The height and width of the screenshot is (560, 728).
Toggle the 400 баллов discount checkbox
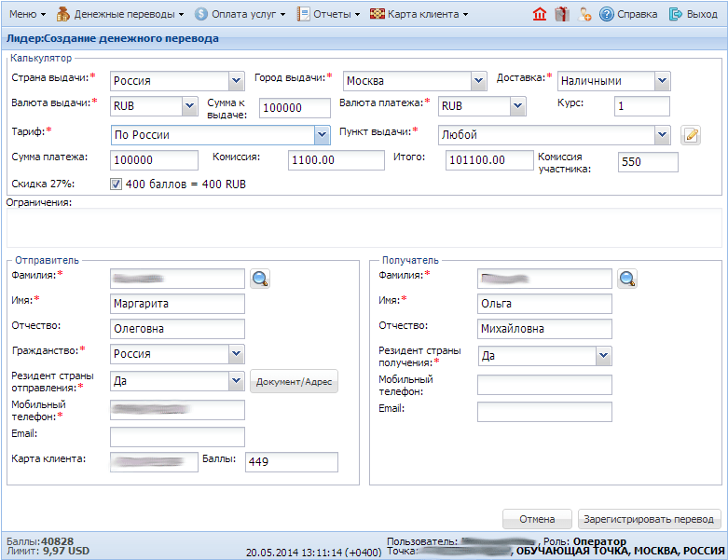point(117,184)
